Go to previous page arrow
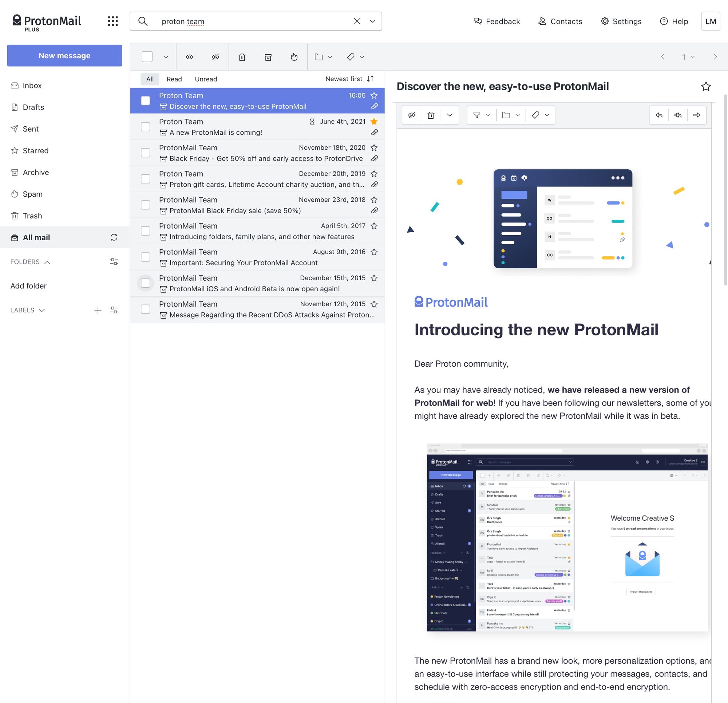728x703 pixels. tap(662, 57)
